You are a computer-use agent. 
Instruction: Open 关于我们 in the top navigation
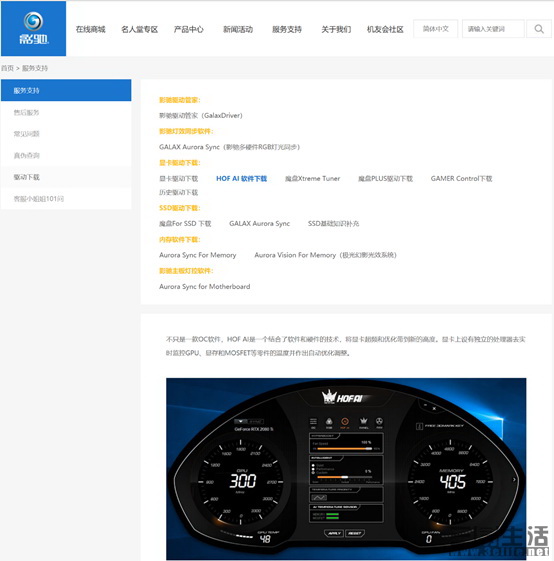[x=336, y=29]
